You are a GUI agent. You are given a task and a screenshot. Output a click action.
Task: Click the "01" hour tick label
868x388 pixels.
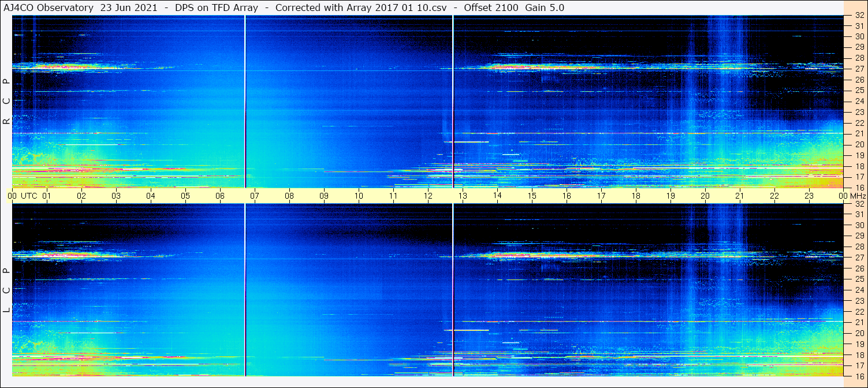click(47, 196)
